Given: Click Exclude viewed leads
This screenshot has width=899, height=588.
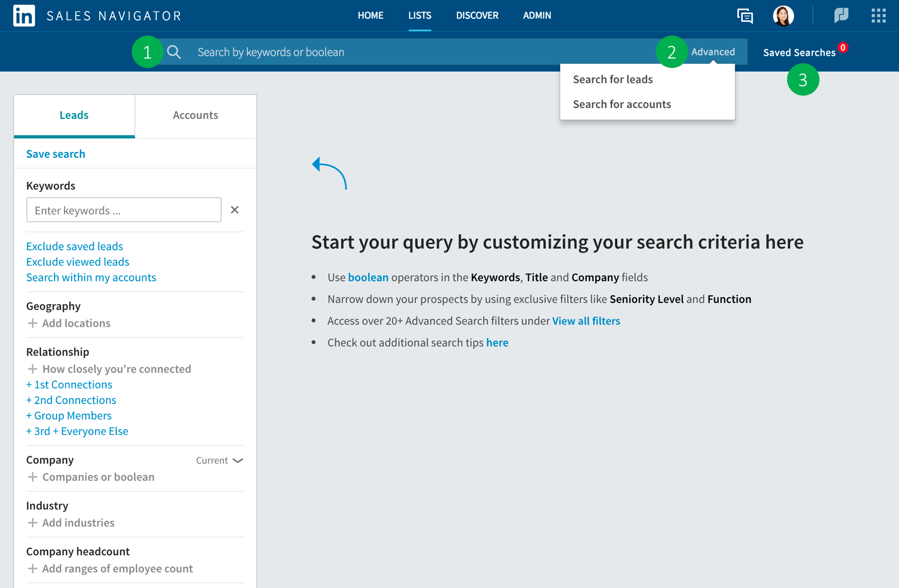Looking at the screenshot, I should pos(78,262).
